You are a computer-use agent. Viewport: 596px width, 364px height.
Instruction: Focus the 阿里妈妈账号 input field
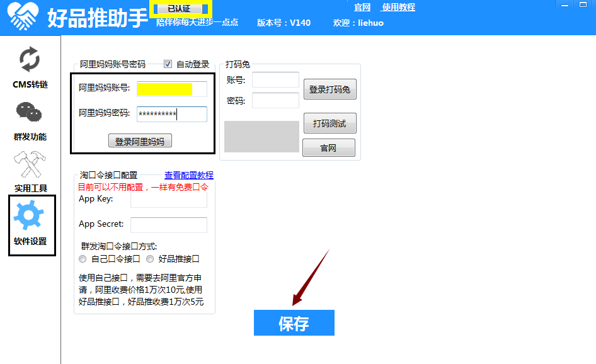(x=172, y=89)
